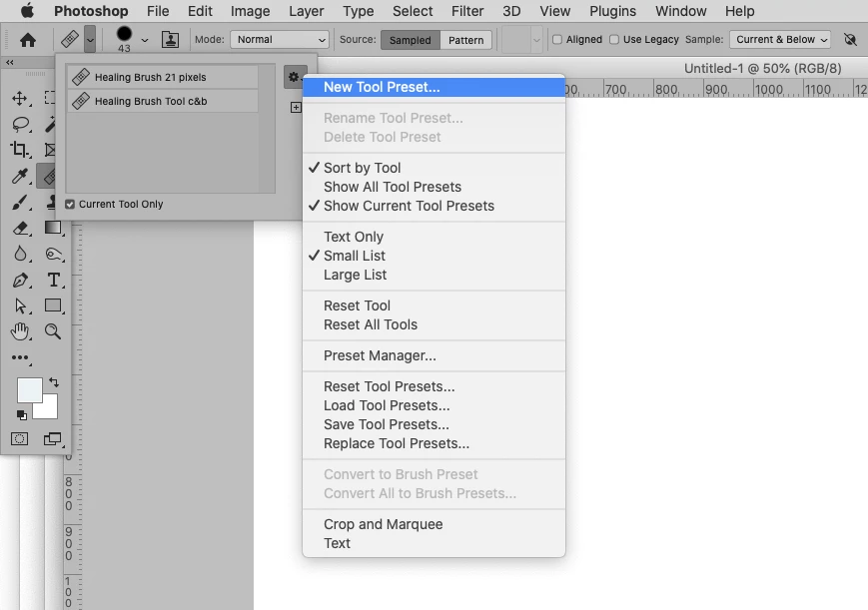Open the Clone Source panel icon
The image size is (868, 610).
point(170,39)
